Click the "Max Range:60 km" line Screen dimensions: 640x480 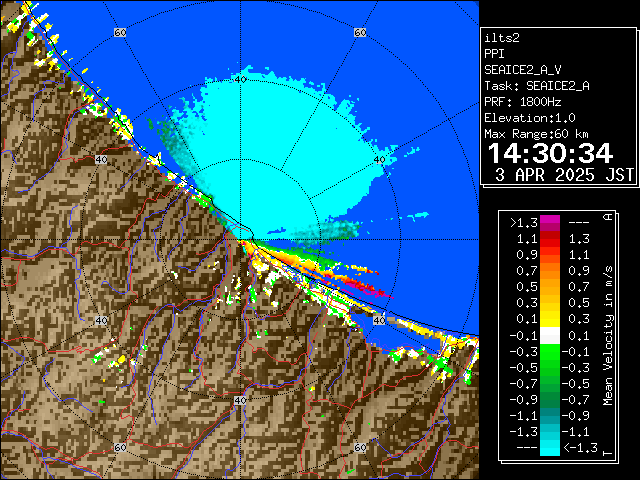[x=537, y=134]
